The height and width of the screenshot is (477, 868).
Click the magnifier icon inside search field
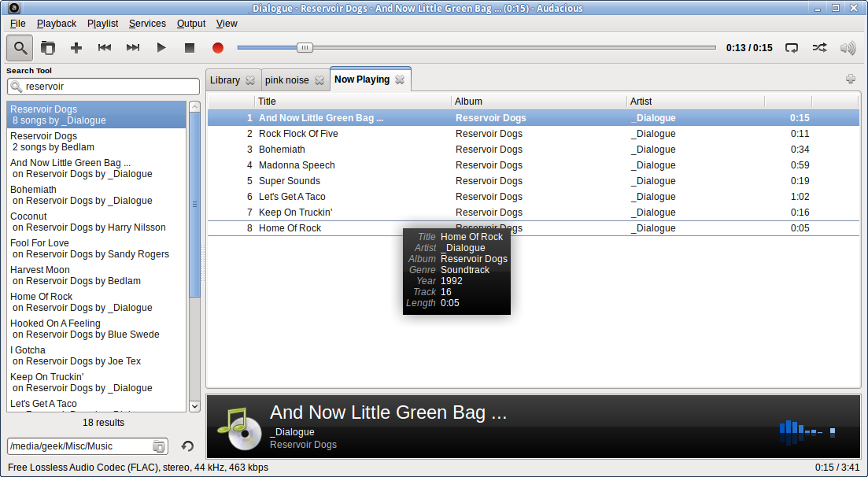tap(17, 87)
